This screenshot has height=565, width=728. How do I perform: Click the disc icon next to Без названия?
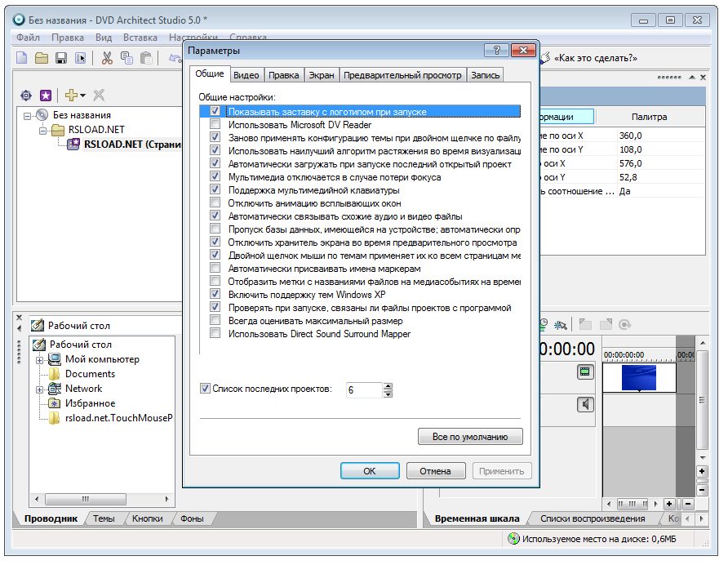pyautogui.click(x=42, y=115)
